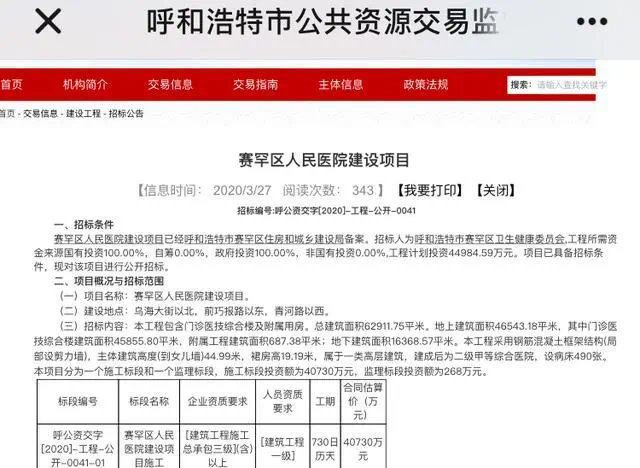Open the 机构简介 navigation item

[85, 84]
